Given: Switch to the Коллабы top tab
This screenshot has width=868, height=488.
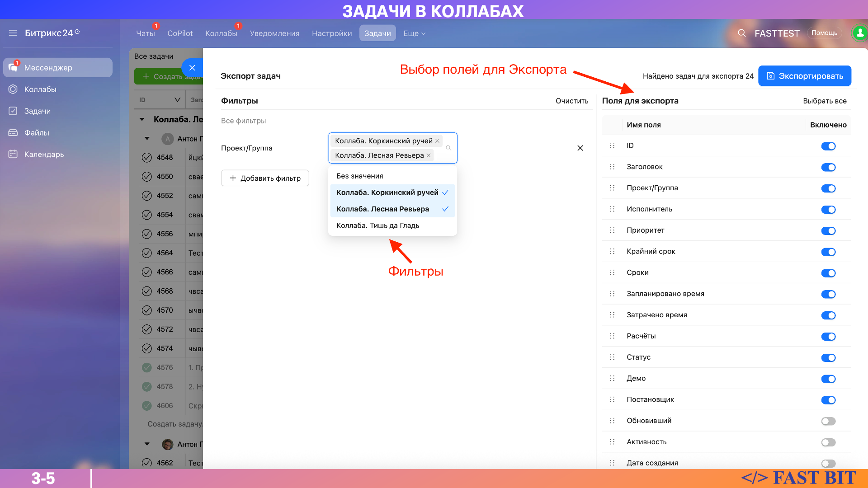Looking at the screenshot, I should tap(221, 33).
